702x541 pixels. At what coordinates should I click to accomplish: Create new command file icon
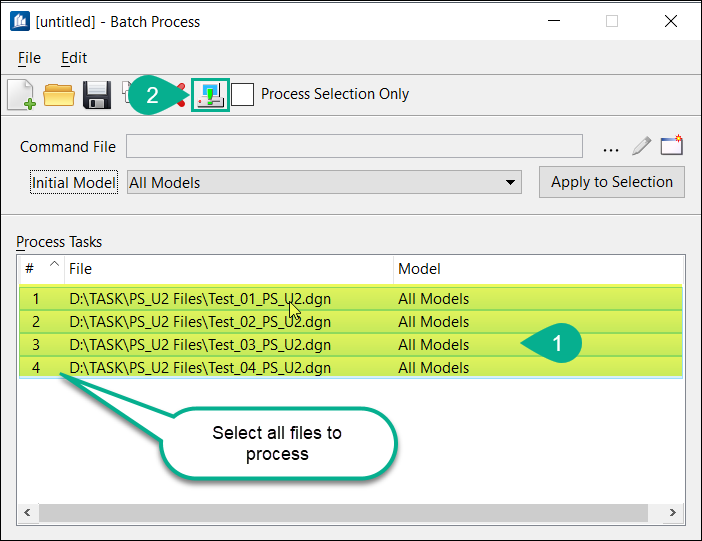coord(672,145)
